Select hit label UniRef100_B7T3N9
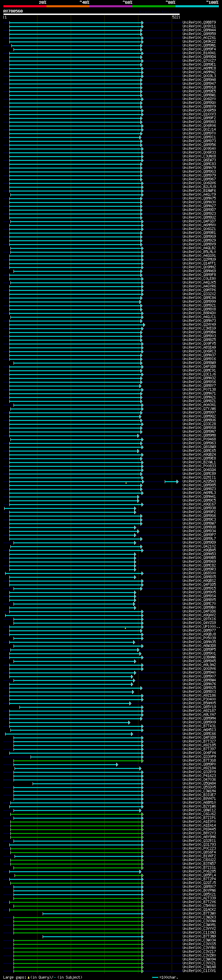This screenshot has width=222, height=980. coord(199,937)
